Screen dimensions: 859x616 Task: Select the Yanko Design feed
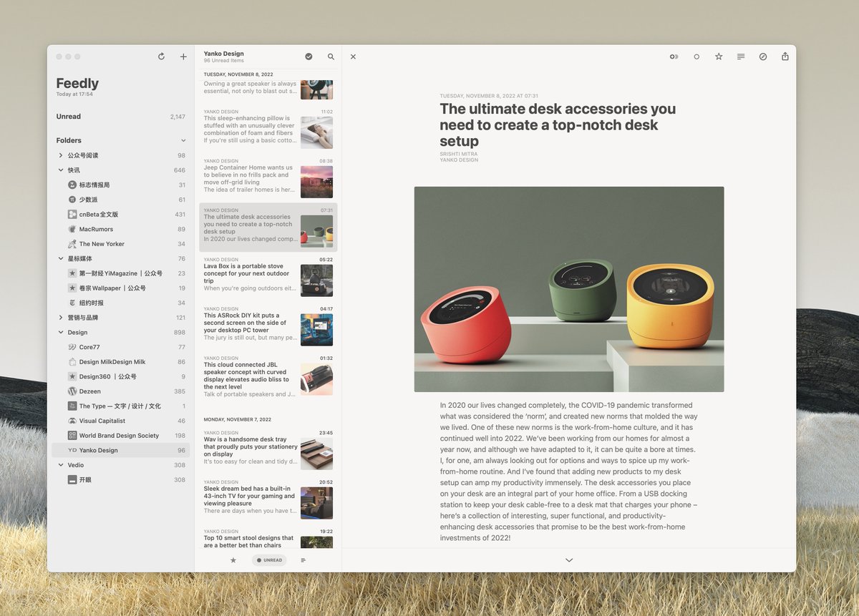click(120, 451)
